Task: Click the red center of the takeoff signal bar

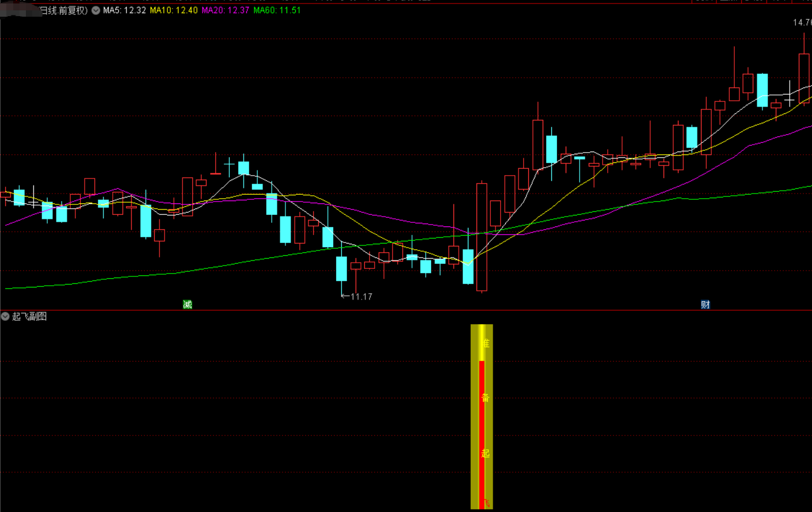Action: pyautogui.click(x=482, y=435)
